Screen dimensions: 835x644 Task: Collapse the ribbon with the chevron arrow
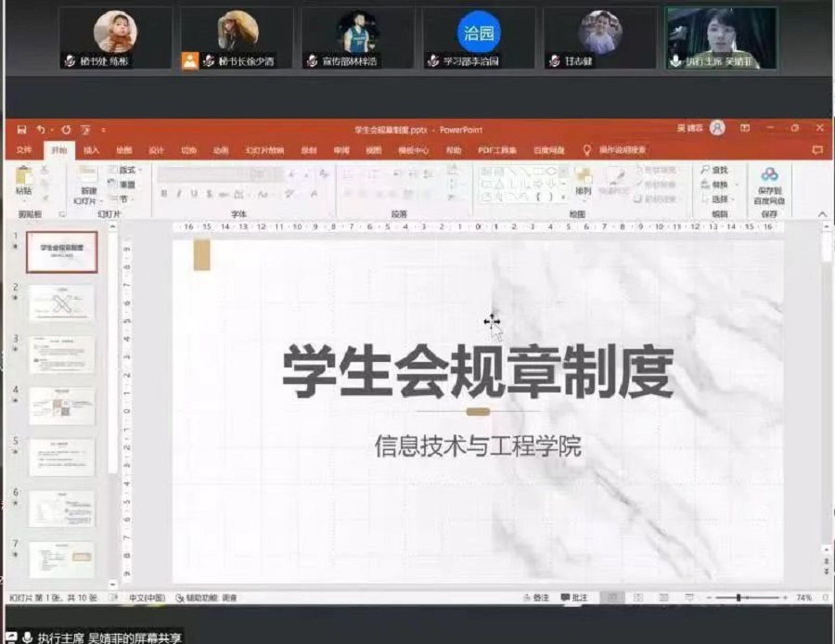coord(822,214)
